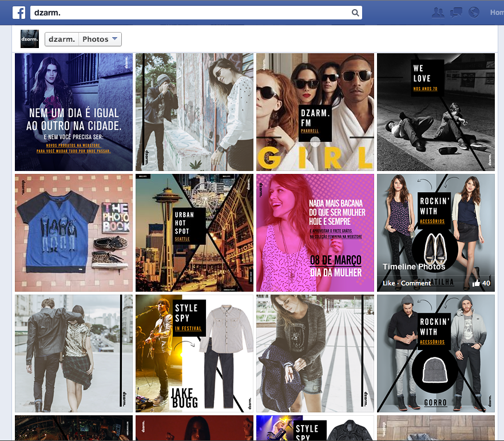Open the couple walking away photo

pos(74,353)
